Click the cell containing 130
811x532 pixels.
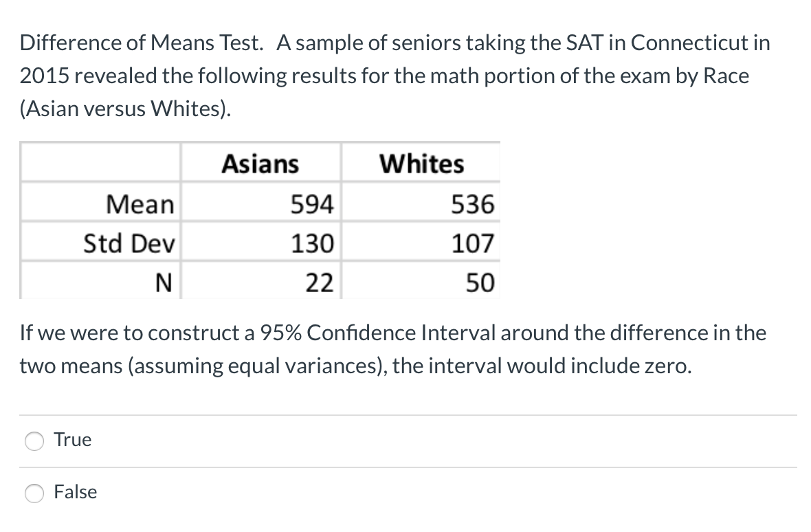click(x=315, y=243)
